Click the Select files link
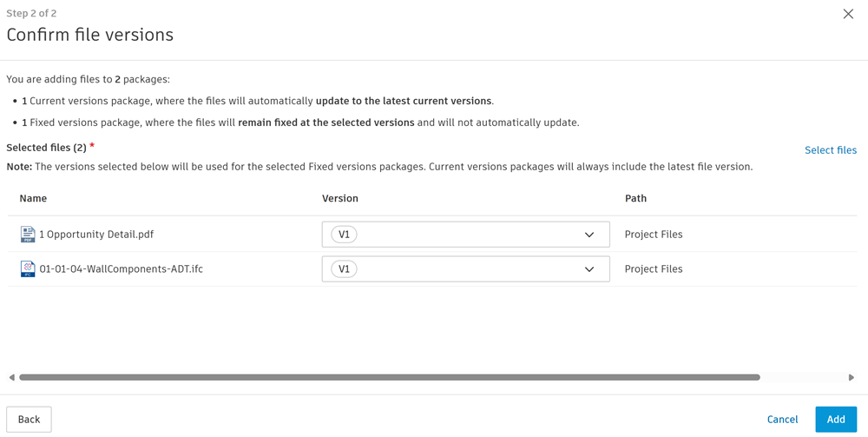 coord(830,150)
